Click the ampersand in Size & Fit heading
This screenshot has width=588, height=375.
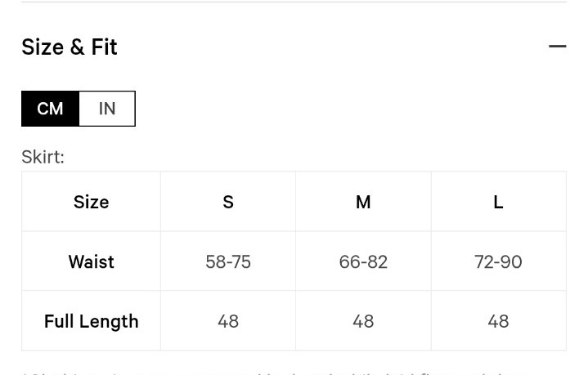pos(77,47)
